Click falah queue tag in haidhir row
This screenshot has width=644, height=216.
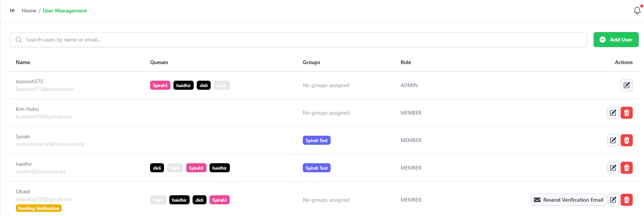tap(175, 168)
